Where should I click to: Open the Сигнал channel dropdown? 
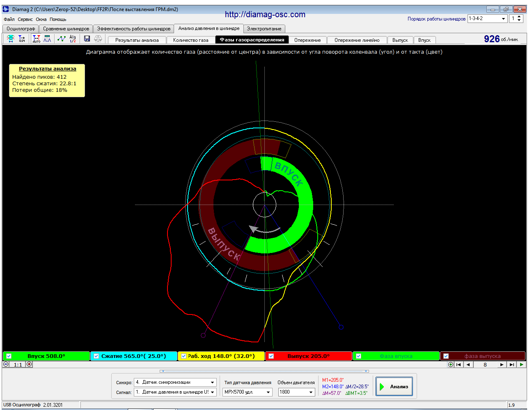point(212,392)
